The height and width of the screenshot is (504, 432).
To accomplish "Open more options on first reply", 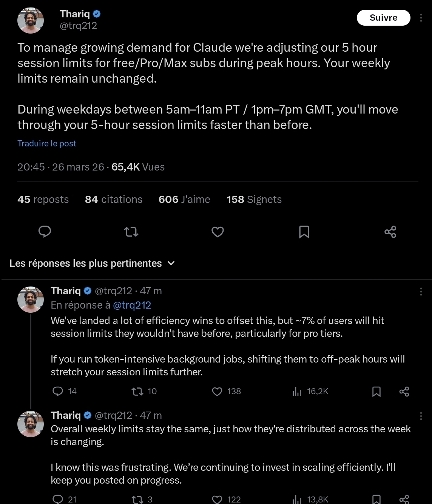I will [x=421, y=292].
